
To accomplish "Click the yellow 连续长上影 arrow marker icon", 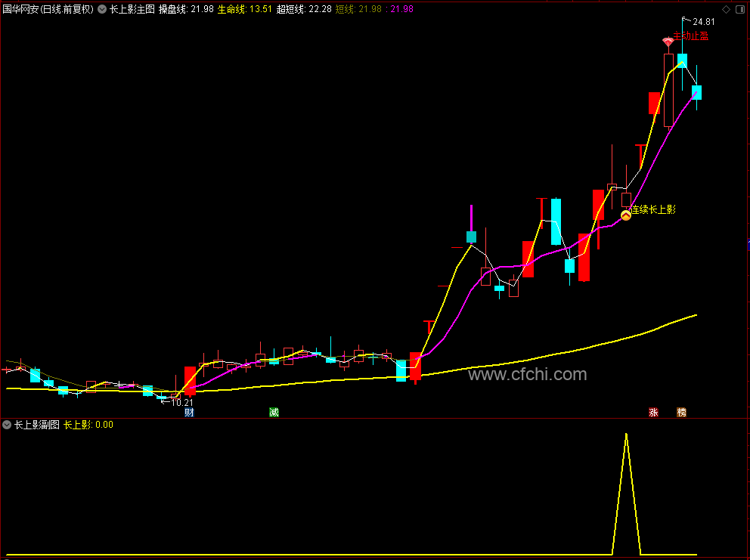I will [626, 215].
